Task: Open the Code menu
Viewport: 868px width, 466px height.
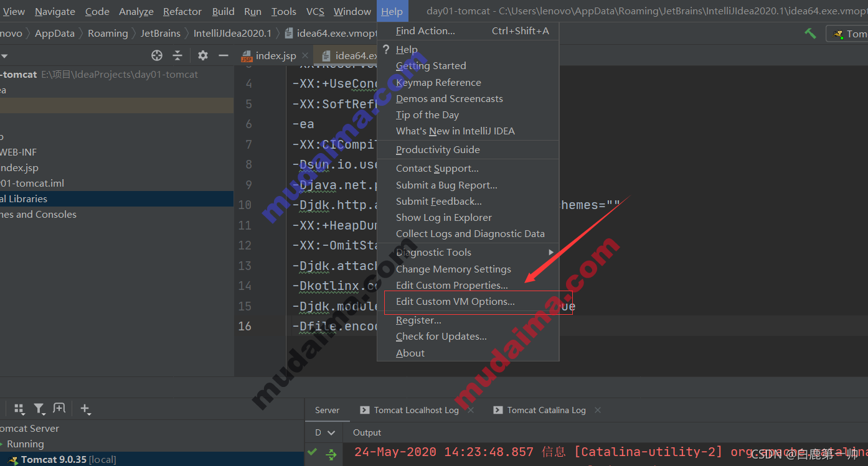Action: (x=97, y=11)
